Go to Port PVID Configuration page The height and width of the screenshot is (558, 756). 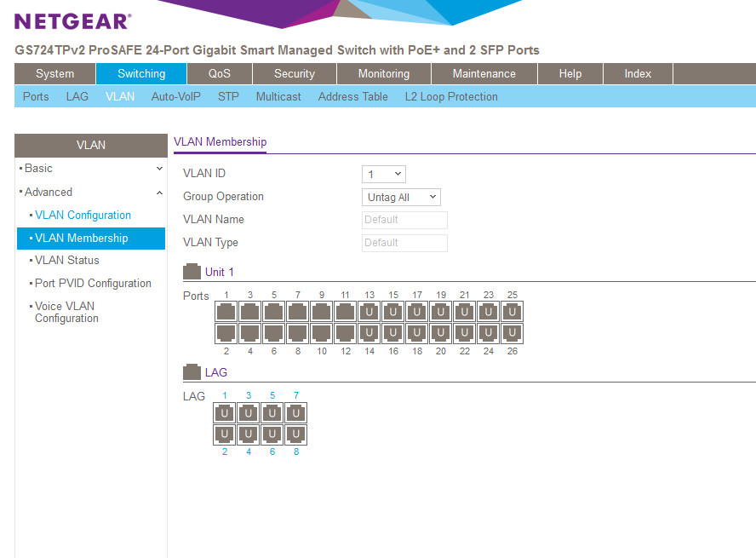click(x=93, y=284)
